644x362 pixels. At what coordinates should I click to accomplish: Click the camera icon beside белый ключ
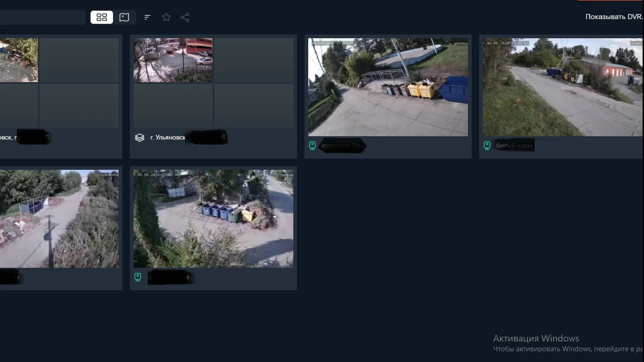click(487, 146)
